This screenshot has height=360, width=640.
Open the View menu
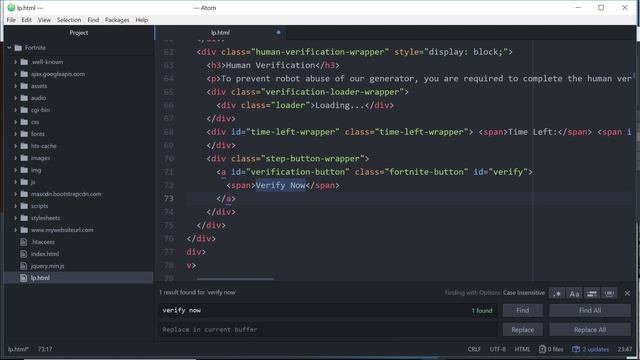tap(44, 20)
